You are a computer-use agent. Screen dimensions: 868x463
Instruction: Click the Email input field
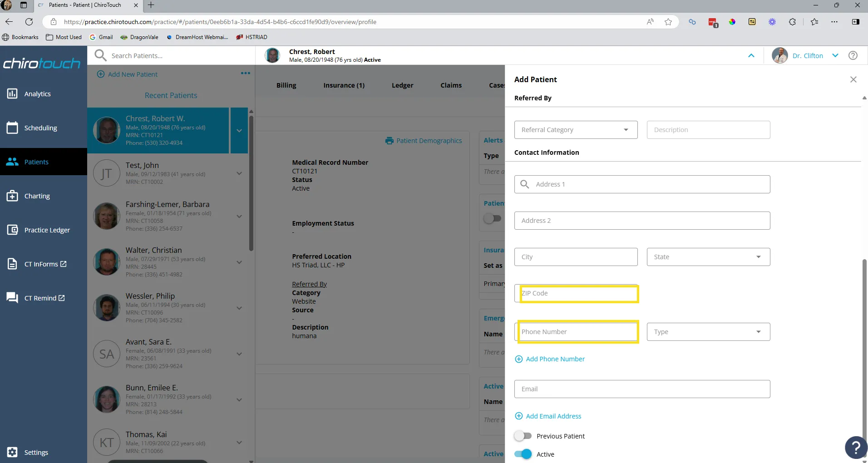pyautogui.click(x=642, y=389)
